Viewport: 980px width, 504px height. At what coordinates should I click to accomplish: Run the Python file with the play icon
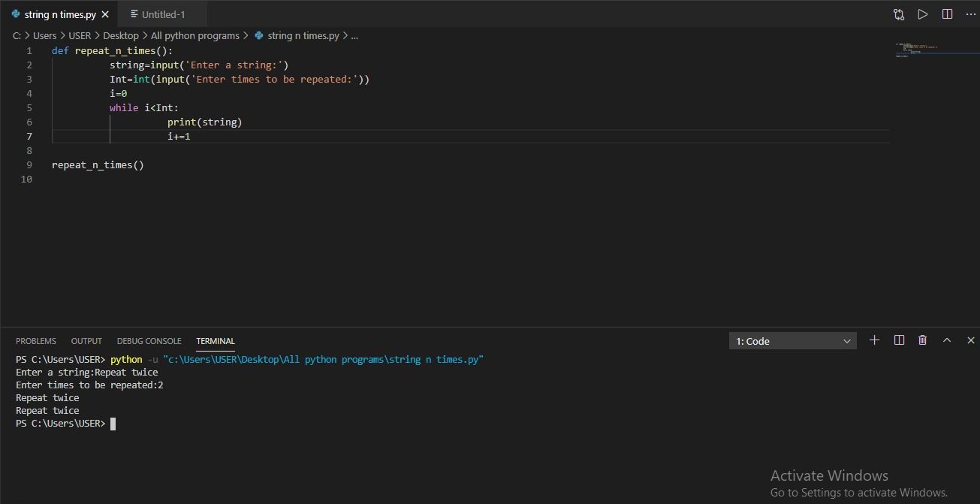point(922,14)
